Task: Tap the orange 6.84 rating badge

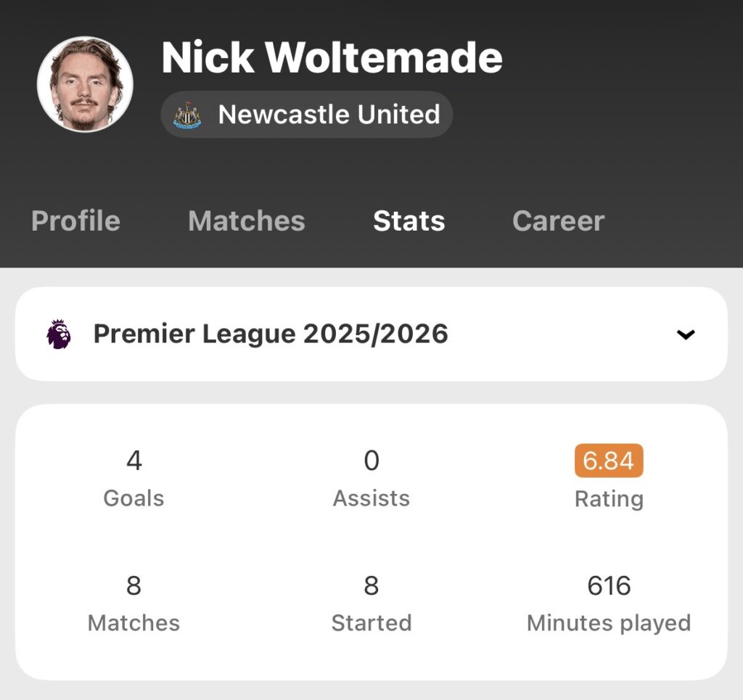Action: point(609,461)
